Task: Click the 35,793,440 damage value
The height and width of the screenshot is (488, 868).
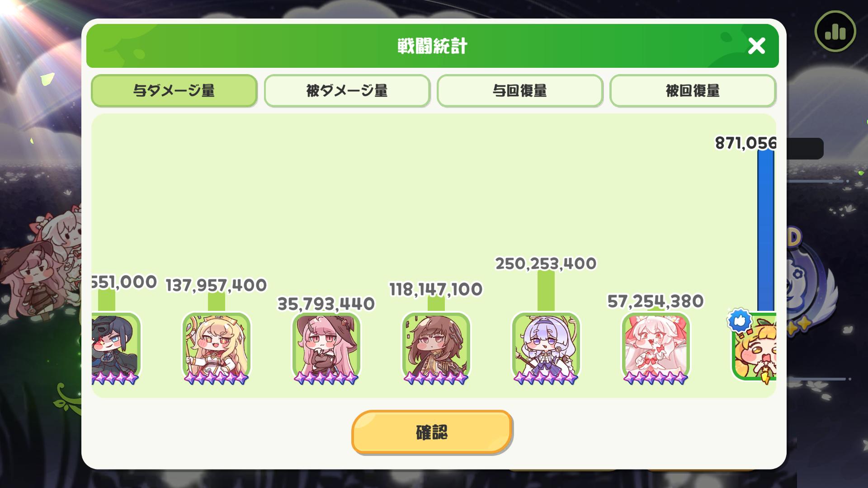Action: 326,304
